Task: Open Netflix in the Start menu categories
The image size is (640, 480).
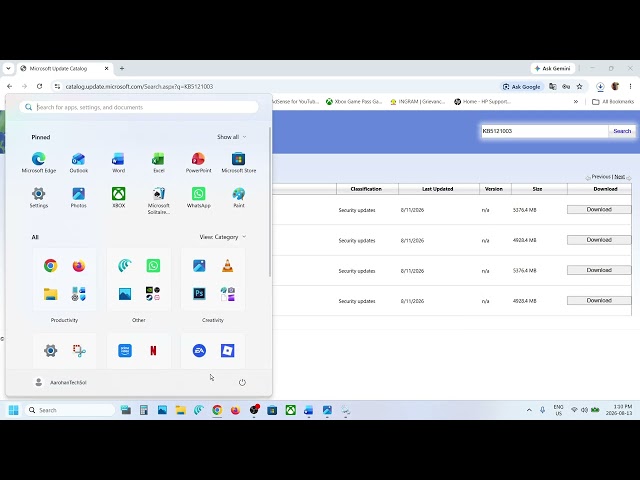Action: pos(153,351)
